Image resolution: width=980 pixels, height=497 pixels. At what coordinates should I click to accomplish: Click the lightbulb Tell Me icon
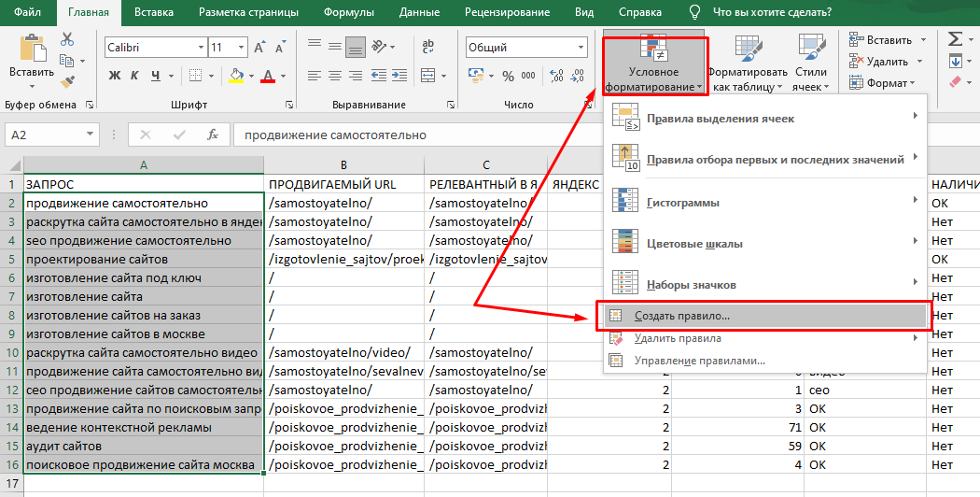pos(694,12)
